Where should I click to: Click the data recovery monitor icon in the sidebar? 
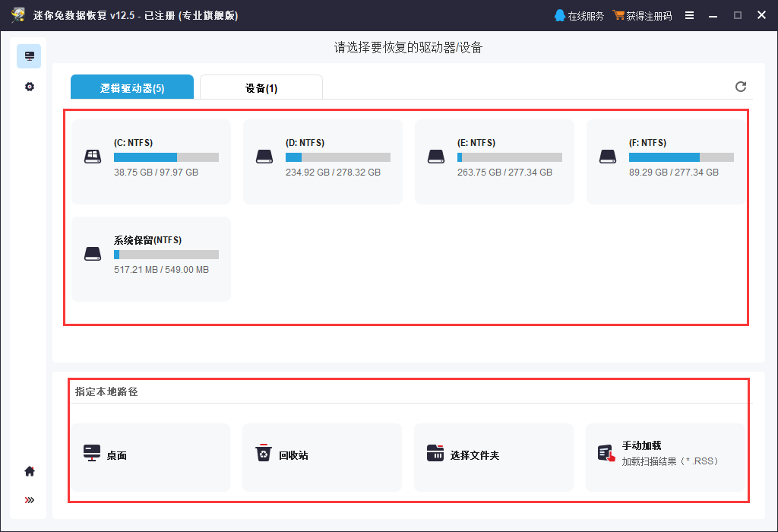click(29, 56)
